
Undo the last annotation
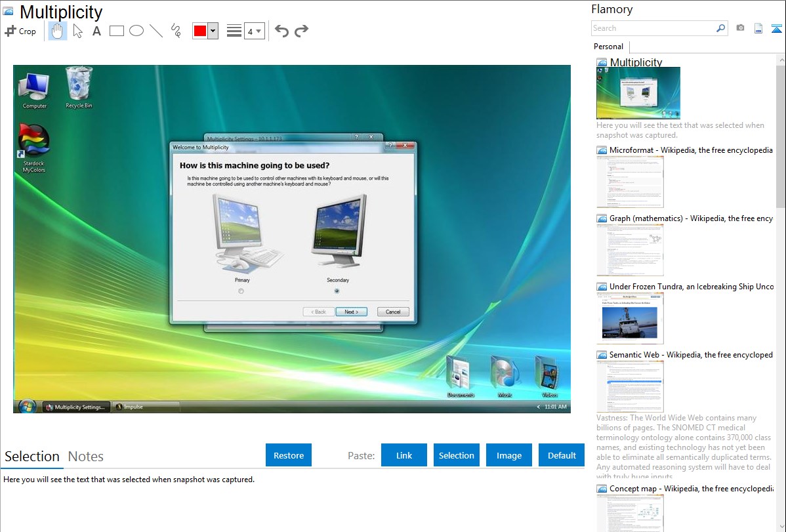281,31
